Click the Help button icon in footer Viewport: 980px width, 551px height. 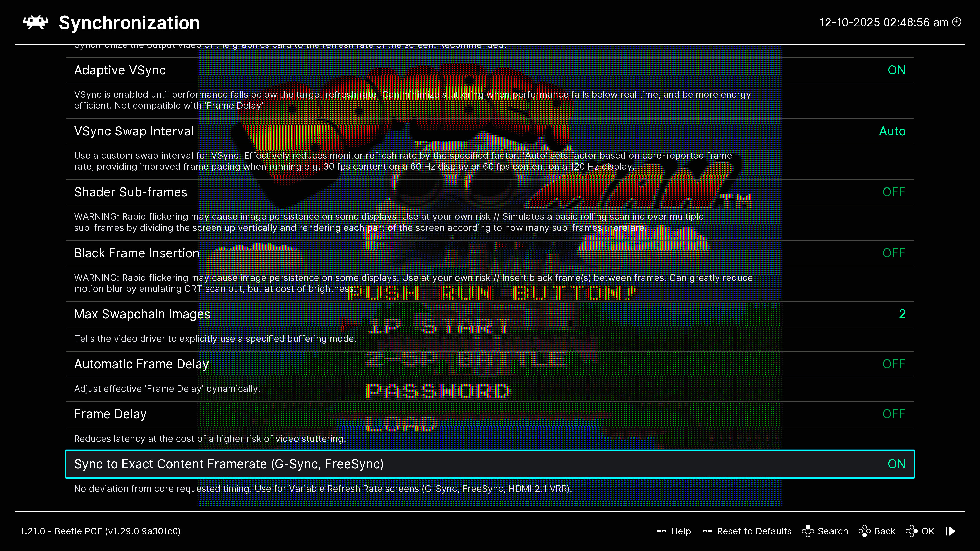[661, 531]
